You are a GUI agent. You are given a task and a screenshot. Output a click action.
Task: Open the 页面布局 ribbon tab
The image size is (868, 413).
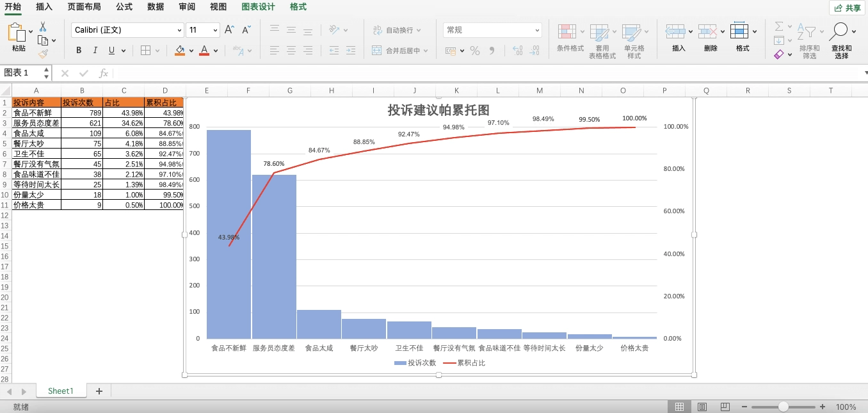[84, 7]
